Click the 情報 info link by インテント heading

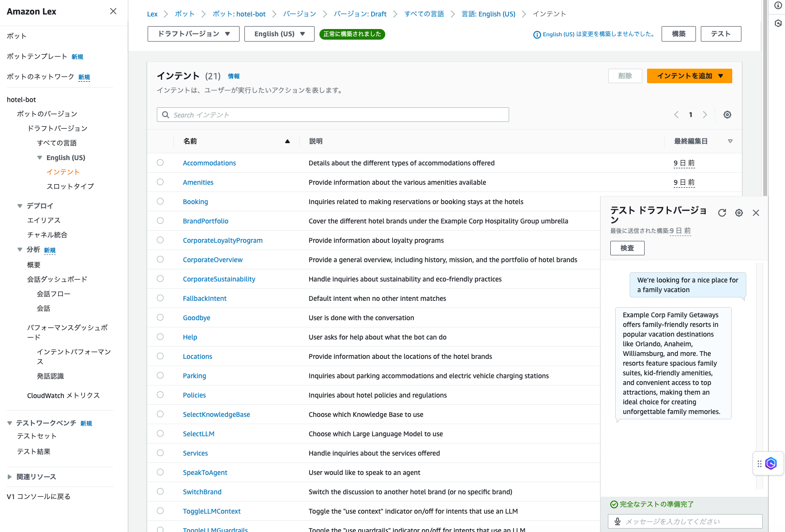coord(234,76)
